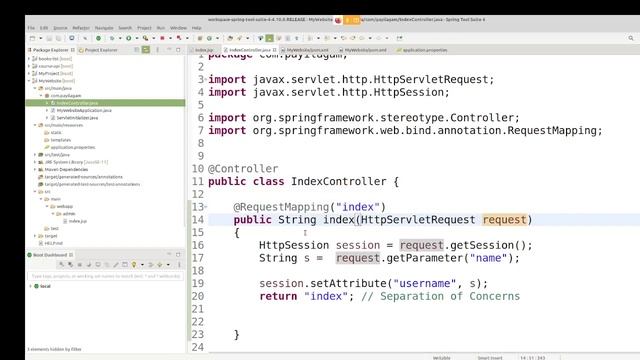The width and height of the screenshot is (640, 360).
Task: Select HELP.md in the tree
Action: pyautogui.click(x=53, y=243)
